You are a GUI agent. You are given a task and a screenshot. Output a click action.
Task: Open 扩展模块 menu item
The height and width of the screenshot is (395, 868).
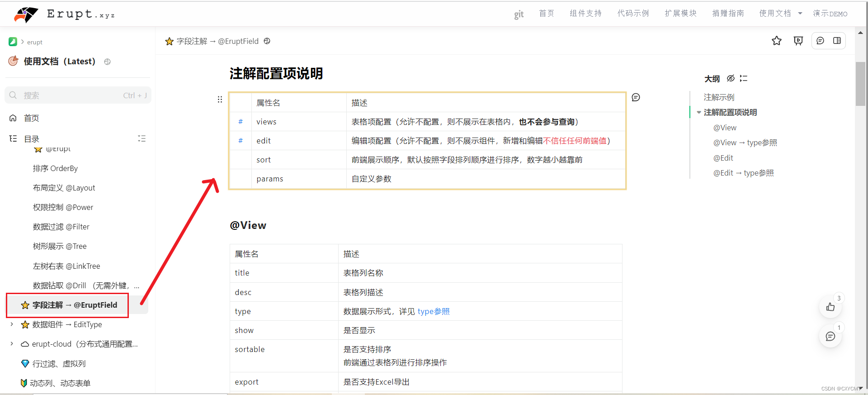tap(681, 14)
